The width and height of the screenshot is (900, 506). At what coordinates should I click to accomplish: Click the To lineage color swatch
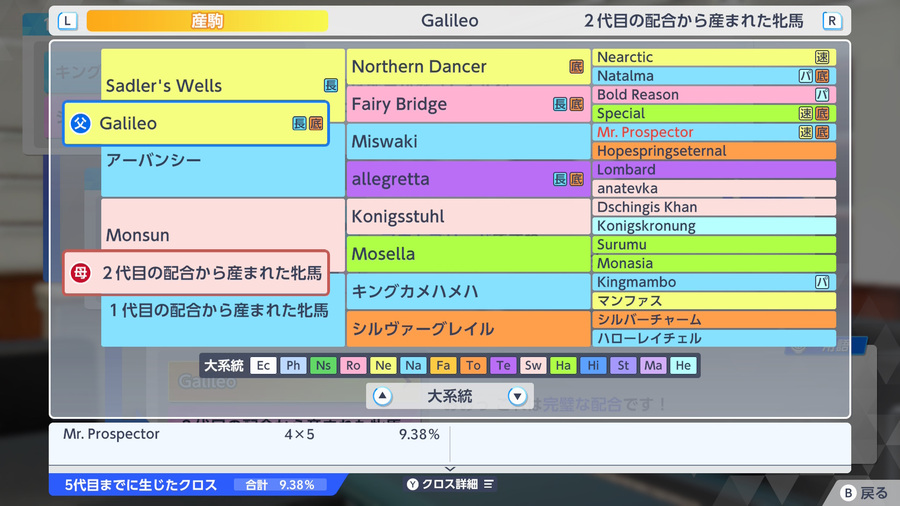pos(473,365)
